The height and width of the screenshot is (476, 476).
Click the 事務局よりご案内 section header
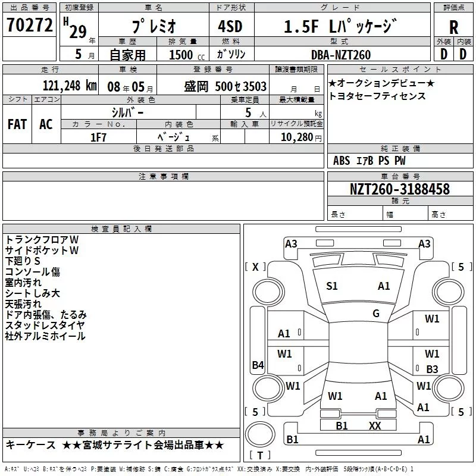coord(121,433)
